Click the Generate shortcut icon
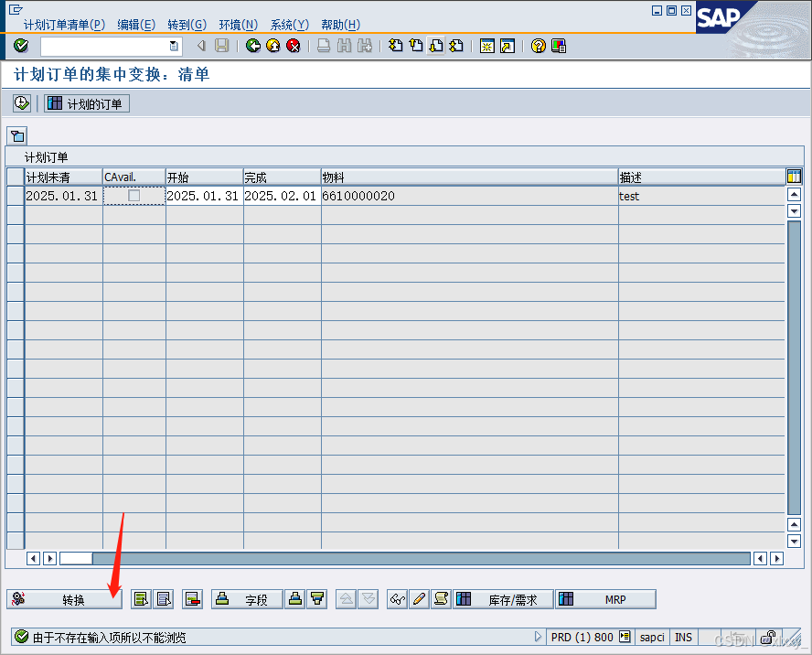The height and width of the screenshot is (655, 812). (507, 46)
